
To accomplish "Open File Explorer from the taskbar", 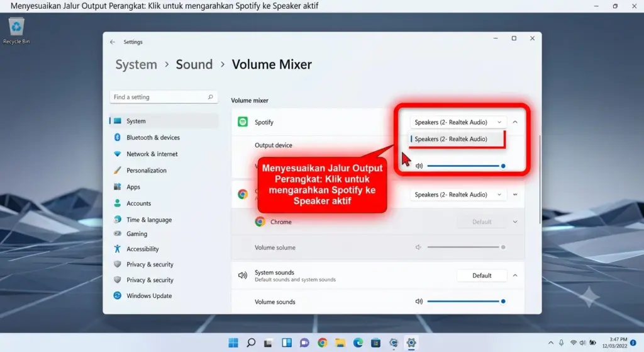I will click(x=340, y=343).
